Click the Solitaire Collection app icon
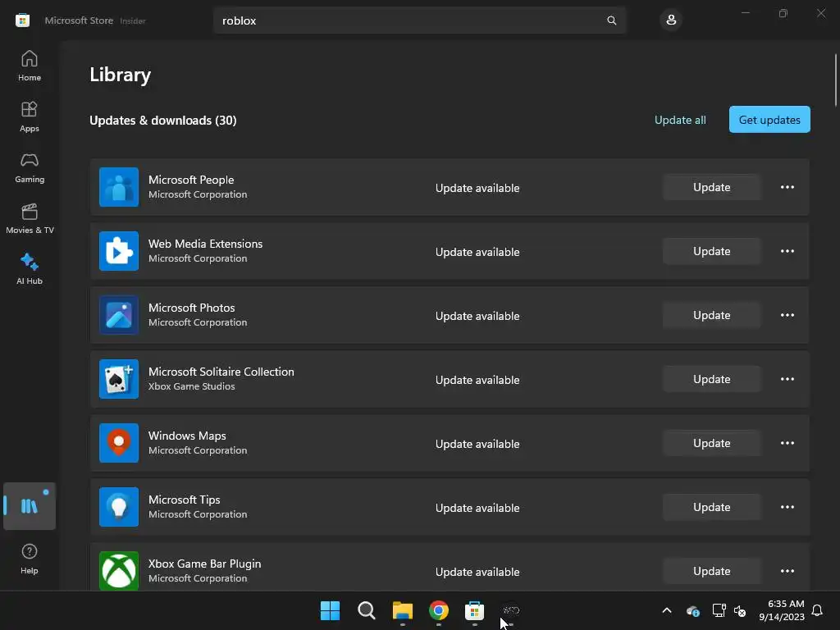 point(119,379)
